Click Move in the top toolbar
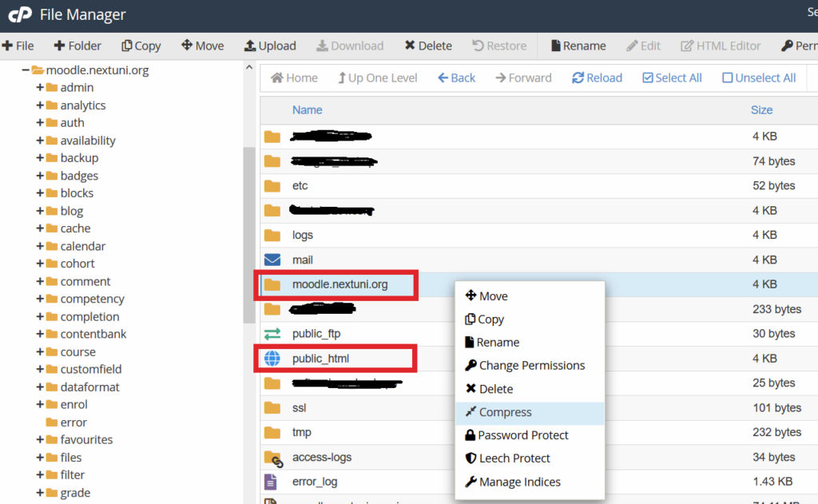The width and height of the screenshot is (818, 504). coord(202,46)
